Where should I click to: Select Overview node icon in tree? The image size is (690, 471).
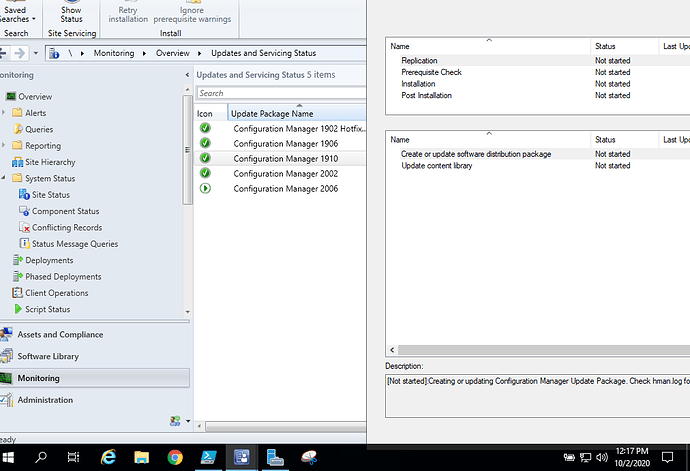point(11,96)
